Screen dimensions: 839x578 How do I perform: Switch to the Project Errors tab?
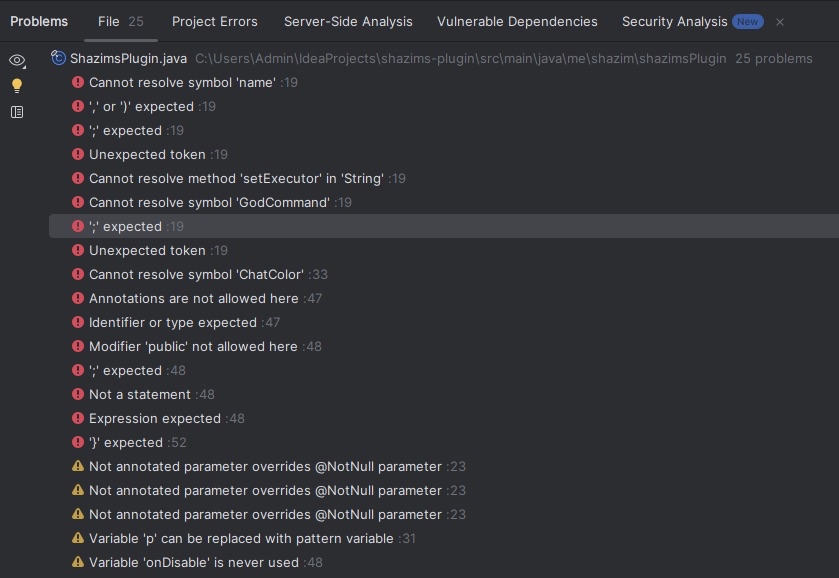pos(214,21)
